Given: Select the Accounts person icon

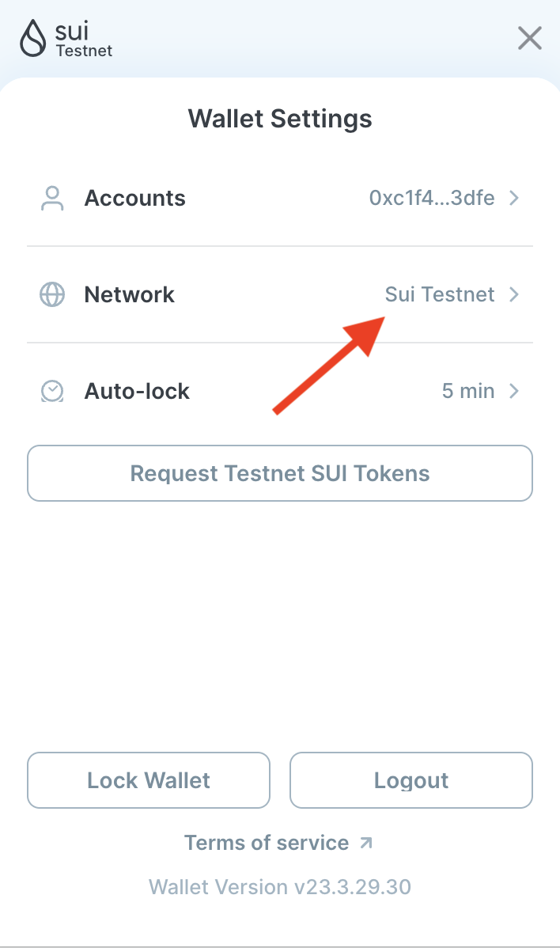Looking at the screenshot, I should pyautogui.click(x=51, y=198).
